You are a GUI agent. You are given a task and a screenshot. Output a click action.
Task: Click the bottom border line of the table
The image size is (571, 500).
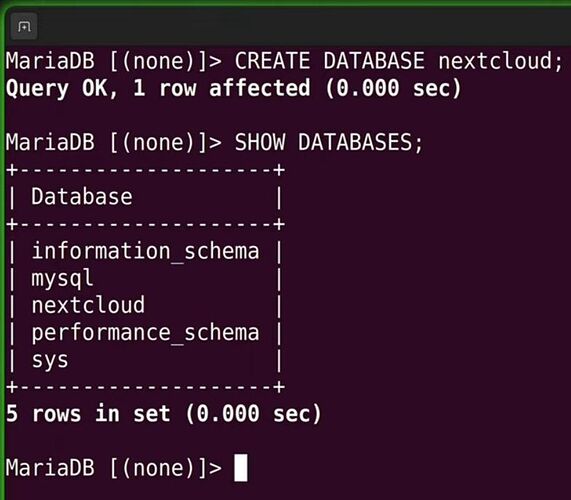pyautogui.click(x=145, y=387)
